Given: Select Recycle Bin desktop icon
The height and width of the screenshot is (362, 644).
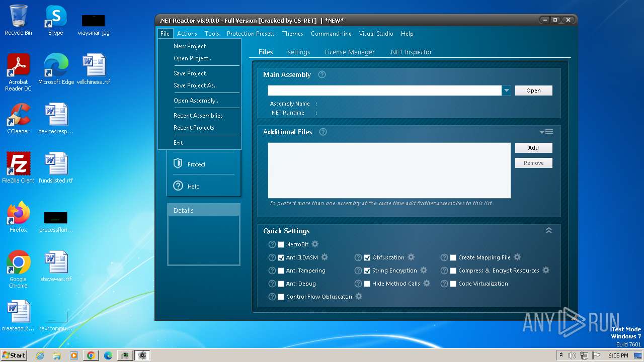Looking at the screenshot, I should (18, 20).
